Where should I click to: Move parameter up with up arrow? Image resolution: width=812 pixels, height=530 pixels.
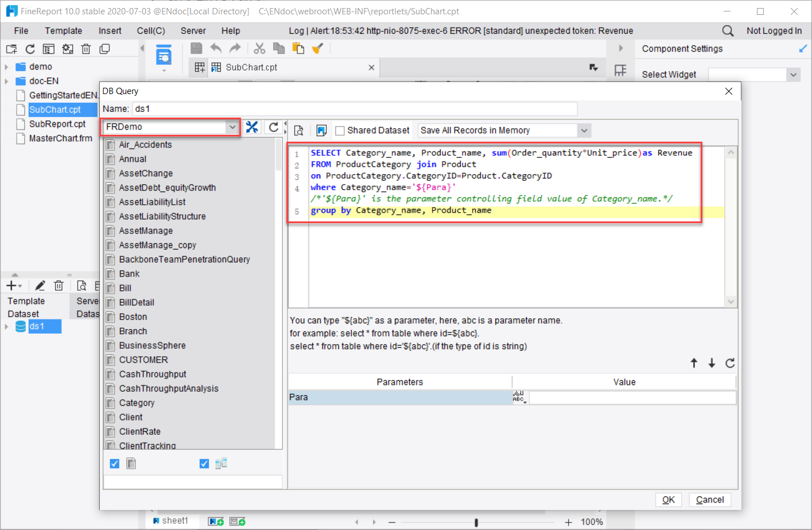click(x=694, y=363)
